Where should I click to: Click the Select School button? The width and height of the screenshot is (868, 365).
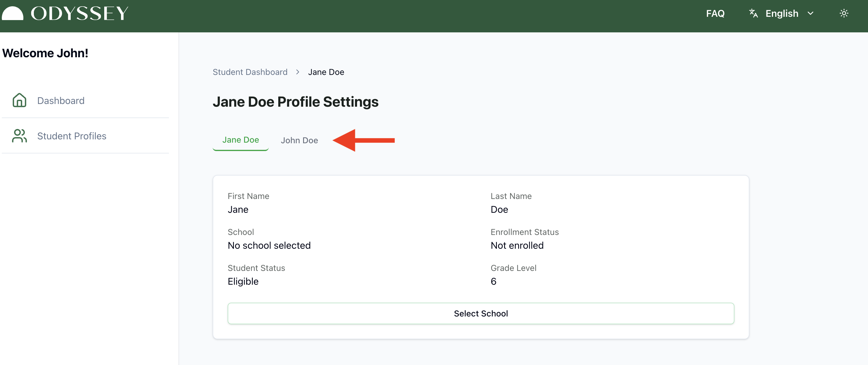[480, 313]
